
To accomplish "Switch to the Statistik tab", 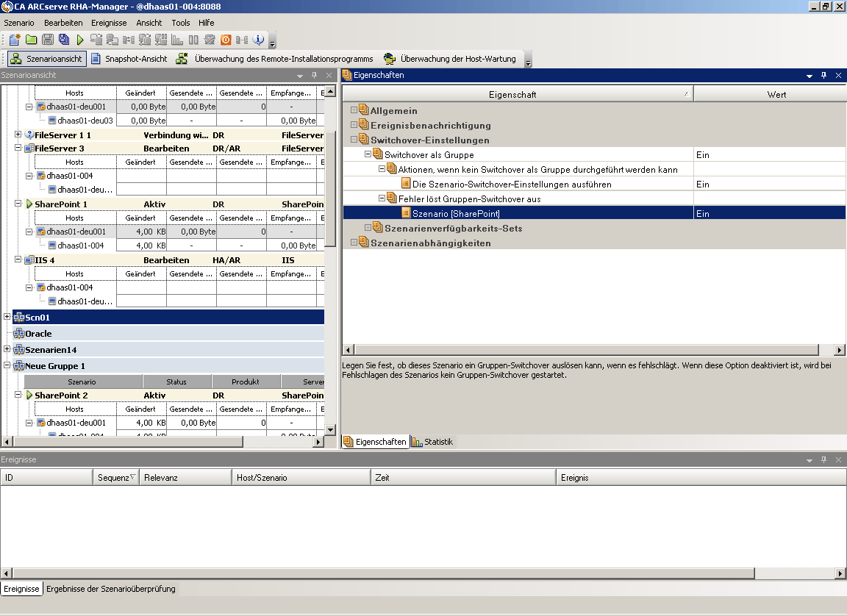I will click(x=433, y=442).
